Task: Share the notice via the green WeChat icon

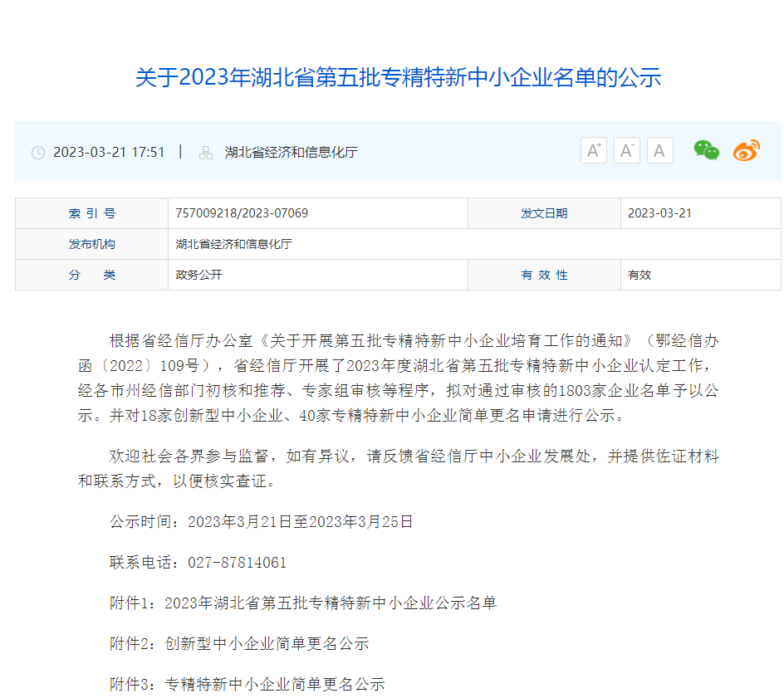Action: (706, 150)
